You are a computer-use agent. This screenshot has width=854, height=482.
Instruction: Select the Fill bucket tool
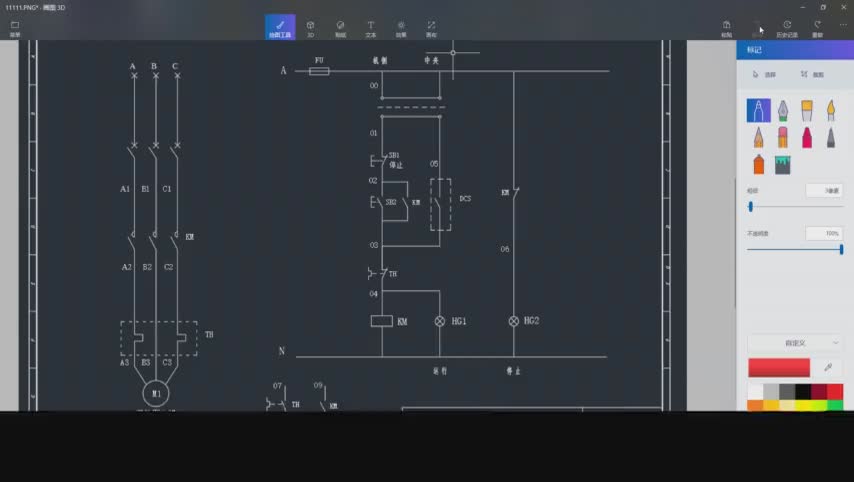[x=783, y=165]
